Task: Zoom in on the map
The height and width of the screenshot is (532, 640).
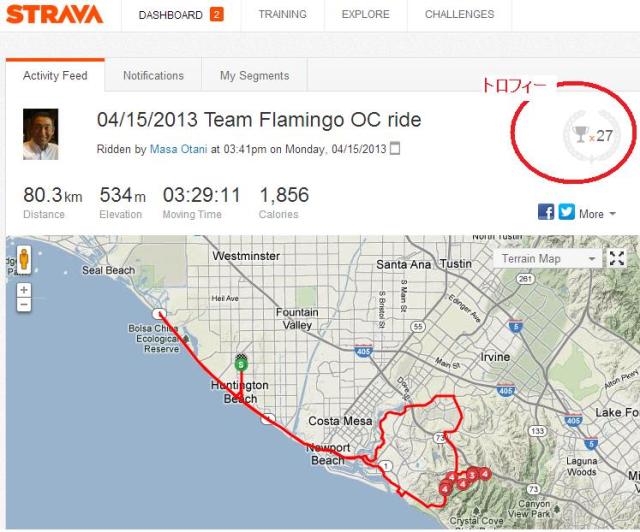Action: 23,290
